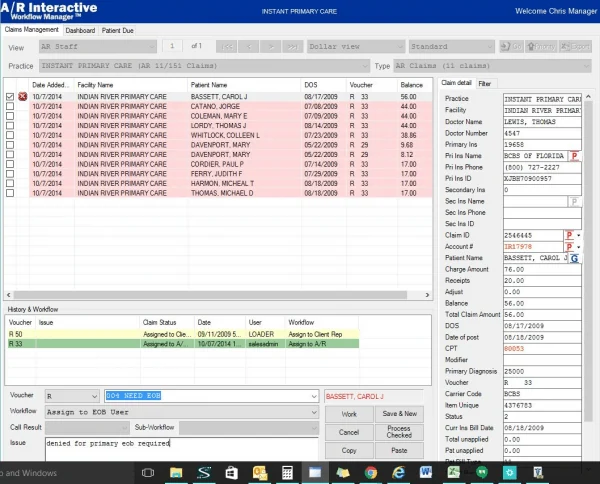Image resolution: width=600 pixels, height=484 pixels.
Task: Click the G icon next to Patient Name
Action: click(x=575, y=258)
